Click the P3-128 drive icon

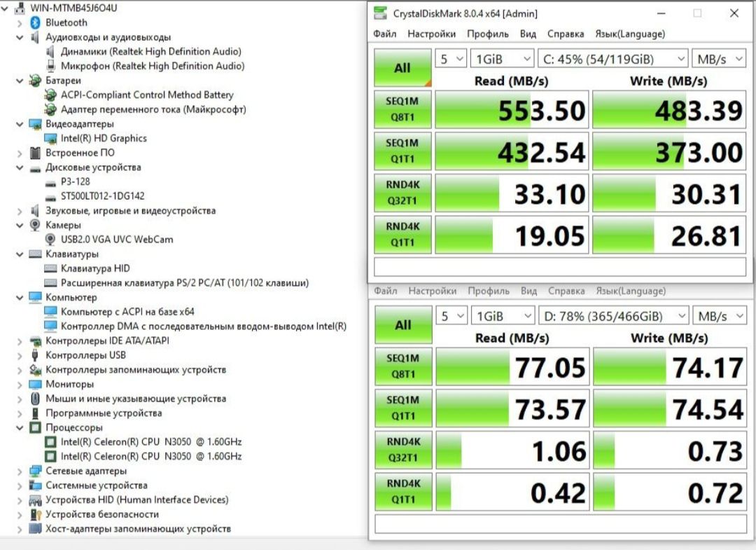(x=50, y=183)
